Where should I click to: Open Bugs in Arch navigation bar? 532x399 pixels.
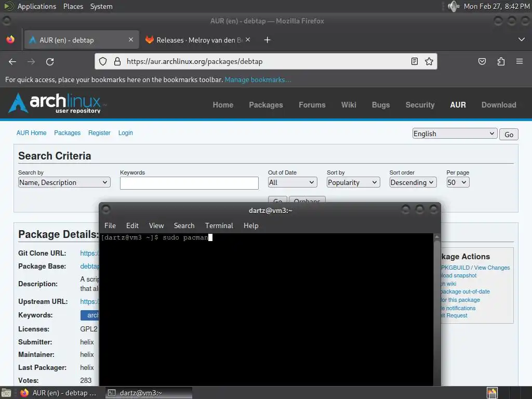coord(381,105)
